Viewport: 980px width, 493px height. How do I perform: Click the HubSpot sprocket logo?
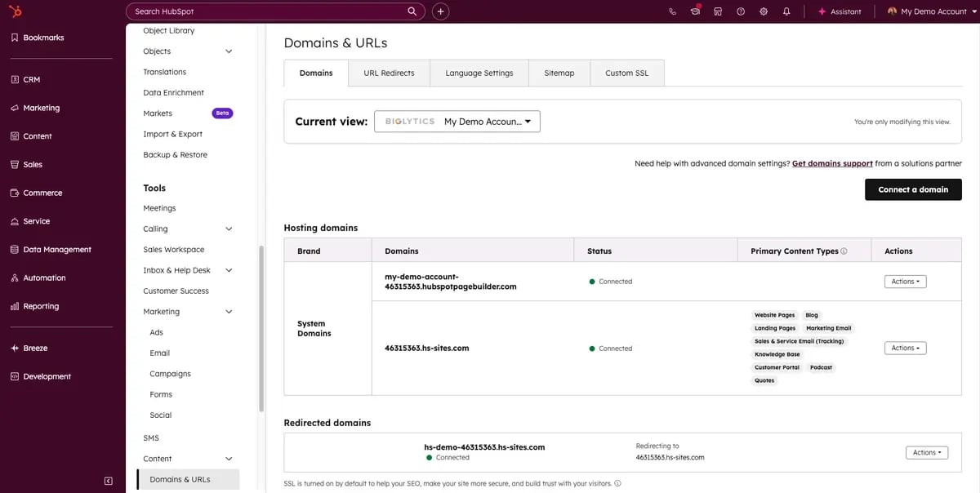coord(17,11)
